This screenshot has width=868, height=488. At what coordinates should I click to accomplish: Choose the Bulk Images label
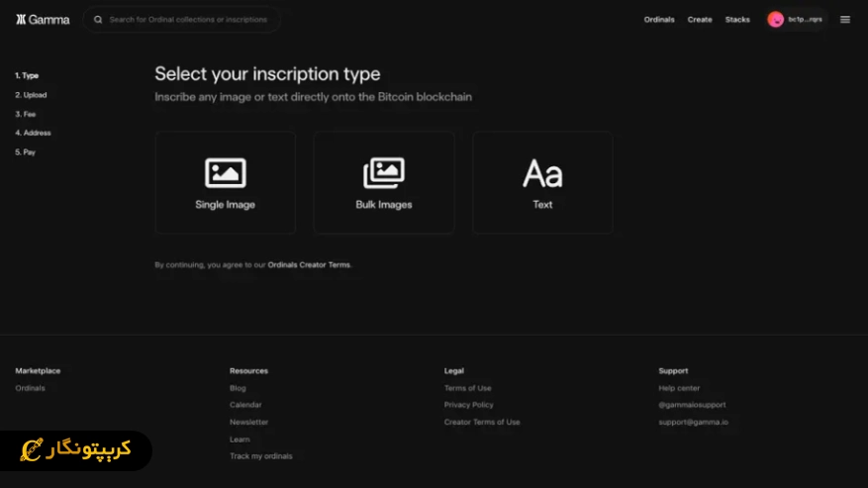tap(384, 204)
